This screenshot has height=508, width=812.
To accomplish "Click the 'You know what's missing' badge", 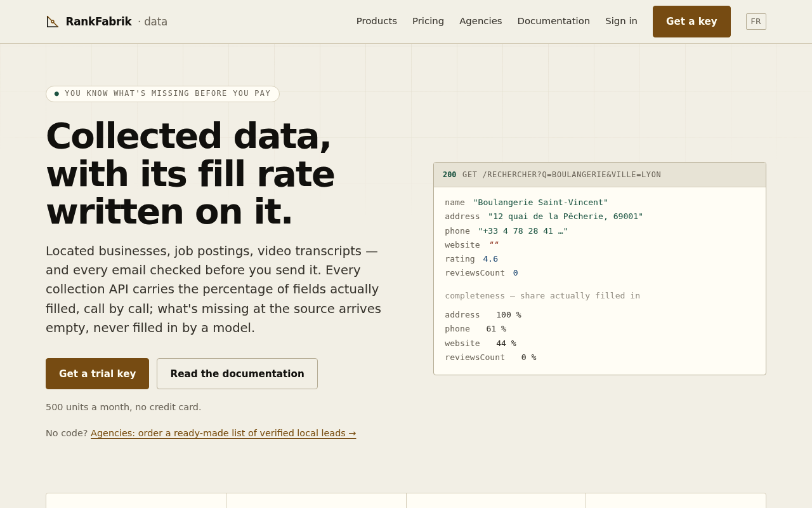I will (x=162, y=94).
